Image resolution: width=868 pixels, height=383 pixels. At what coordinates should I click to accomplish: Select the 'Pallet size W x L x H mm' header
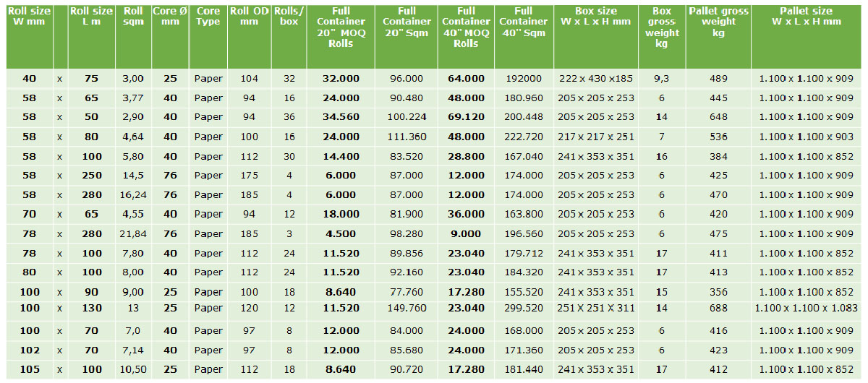click(810, 17)
